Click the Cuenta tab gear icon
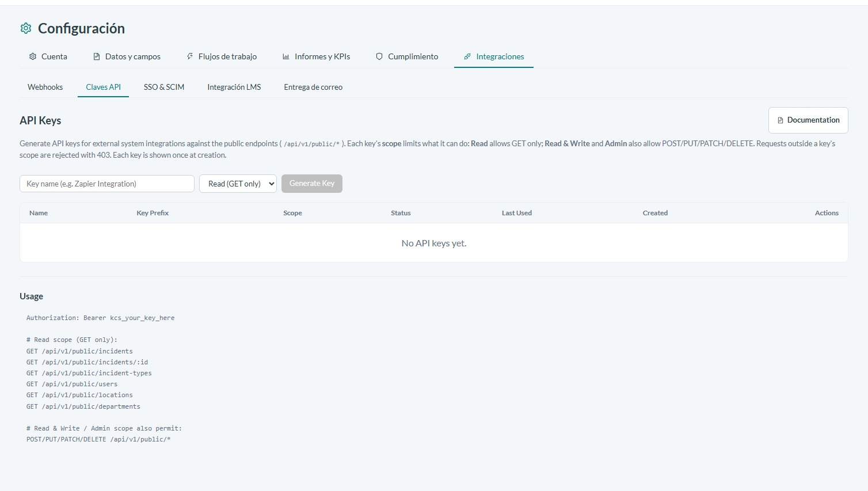The height and width of the screenshot is (491, 868). pos(33,56)
